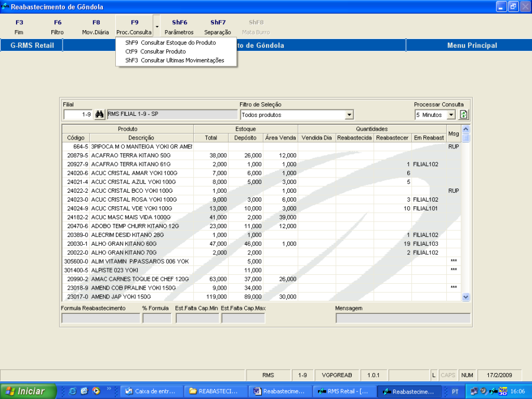This screenshot has width=532, height=399.
Task: Click the Depósito column header
Action: click(245, 138)
